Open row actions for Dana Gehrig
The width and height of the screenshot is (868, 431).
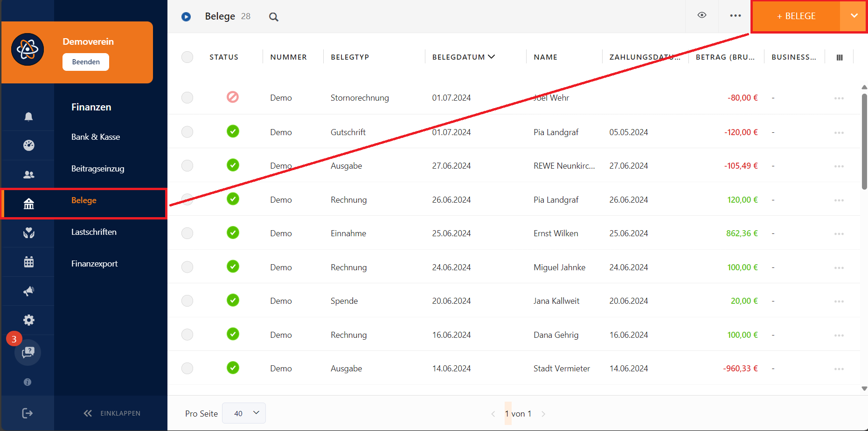[x=839, y=335]
